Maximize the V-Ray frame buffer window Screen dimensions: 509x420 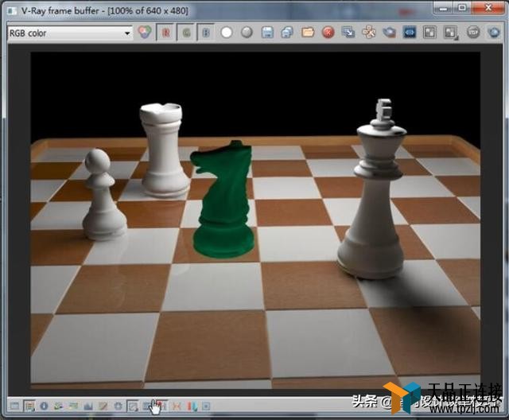463,8
